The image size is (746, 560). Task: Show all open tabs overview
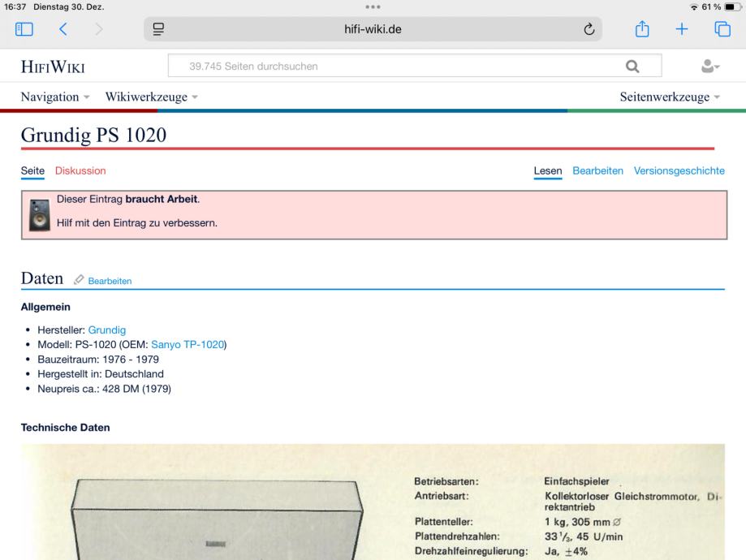click(x=722, y=29)
